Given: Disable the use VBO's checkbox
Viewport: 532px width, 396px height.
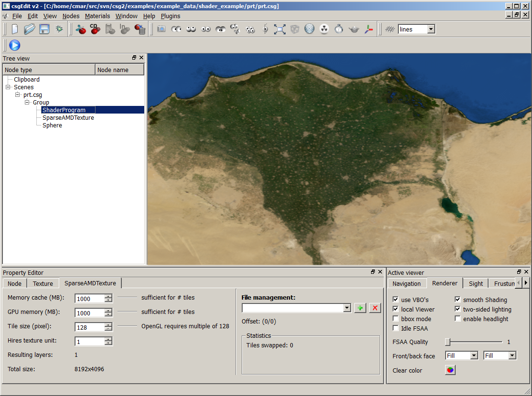Looking at the screenshot, I should point(395,300).
